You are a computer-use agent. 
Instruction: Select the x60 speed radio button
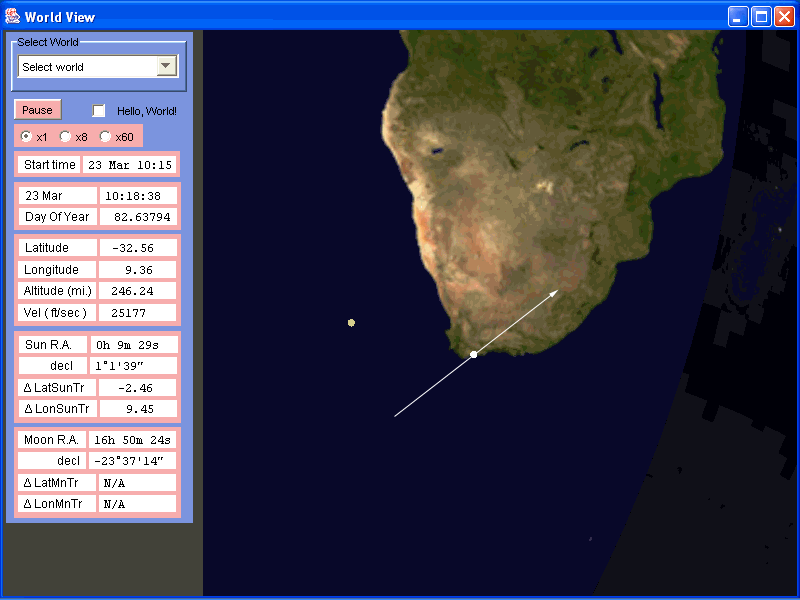(x=106, y=136)
